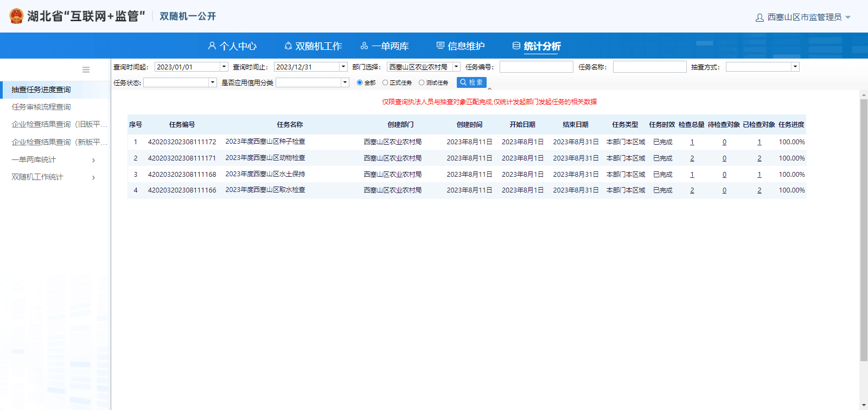Screen dimensions: 868x410
Task: Select the 测试任务 radio button
Action: 422,82
